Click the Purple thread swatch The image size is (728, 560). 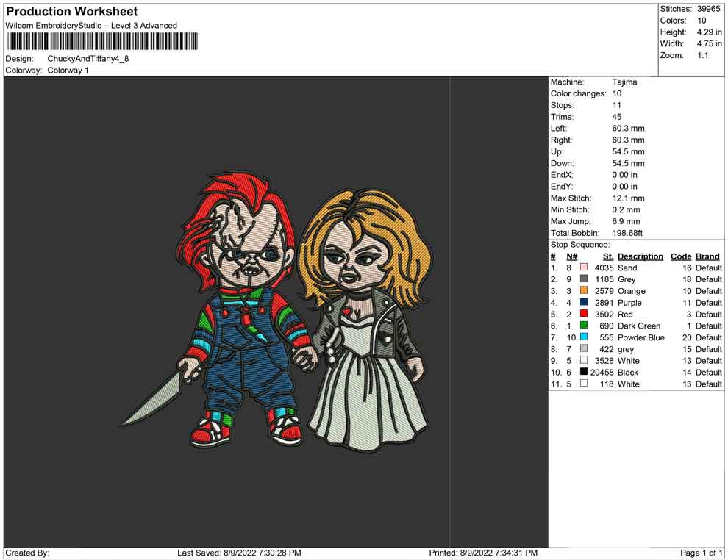tap(584, 303)
